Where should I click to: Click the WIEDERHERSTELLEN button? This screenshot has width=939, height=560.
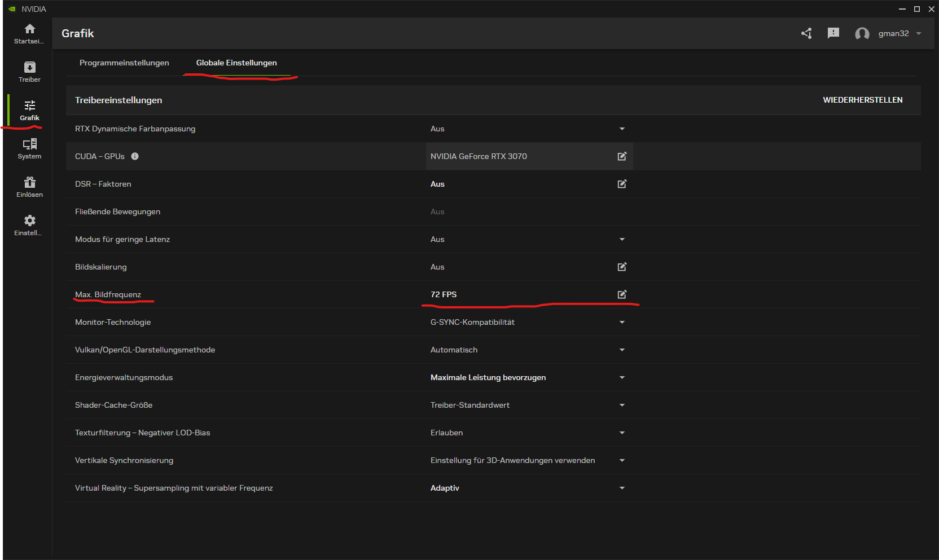(x=863, y=100)
